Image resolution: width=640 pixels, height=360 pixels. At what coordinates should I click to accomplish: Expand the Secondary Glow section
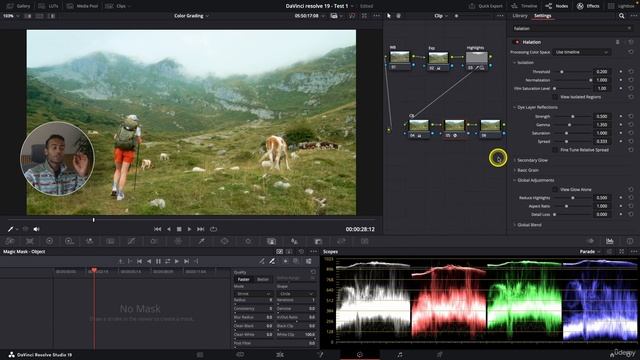[531, 160]
